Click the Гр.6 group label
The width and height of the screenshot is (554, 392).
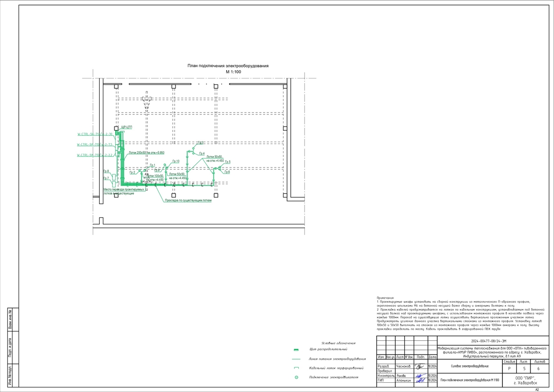227,172
